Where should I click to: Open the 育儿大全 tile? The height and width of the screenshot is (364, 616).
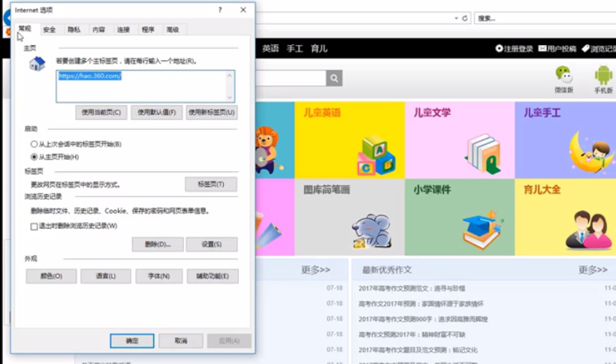pos(566,217)
